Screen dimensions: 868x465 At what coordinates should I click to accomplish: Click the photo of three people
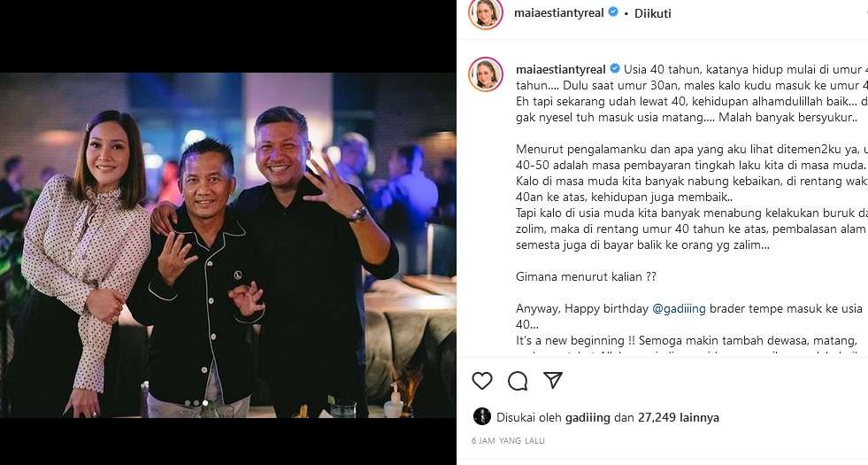[x=228, y=245]
